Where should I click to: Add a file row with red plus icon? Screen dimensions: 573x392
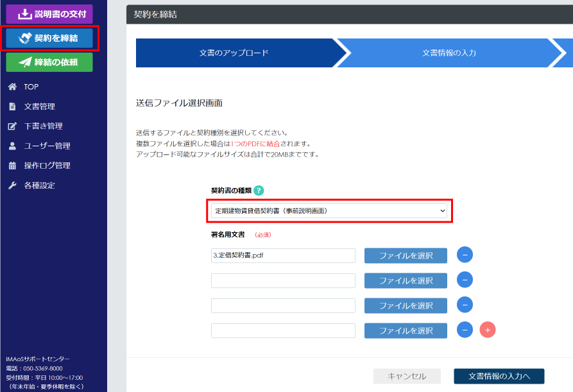click(x=488, y=330)
